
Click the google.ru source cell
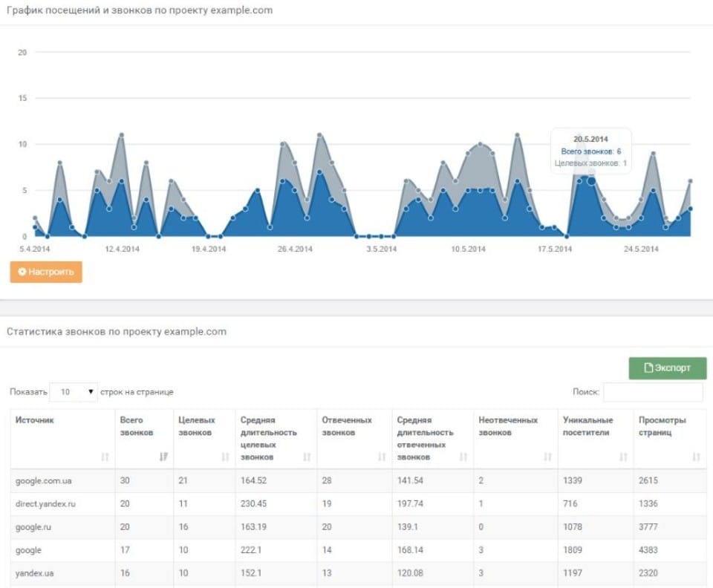33,527
